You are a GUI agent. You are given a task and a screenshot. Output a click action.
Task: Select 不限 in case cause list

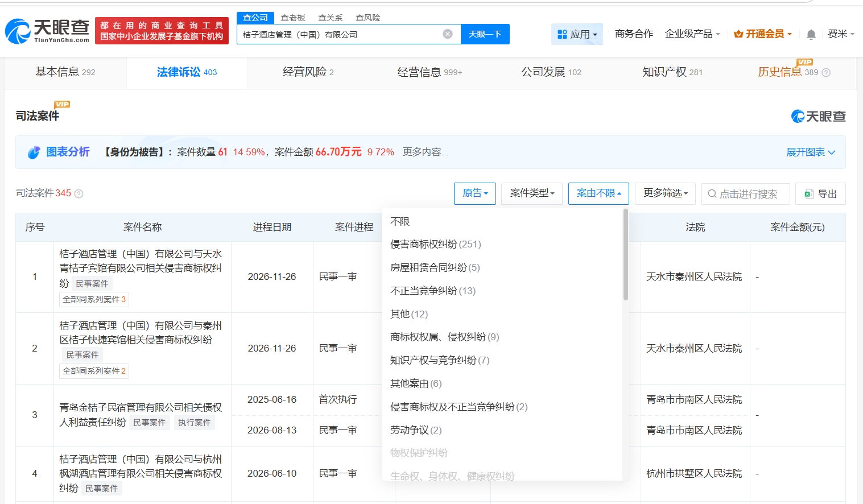pos(400,222)
